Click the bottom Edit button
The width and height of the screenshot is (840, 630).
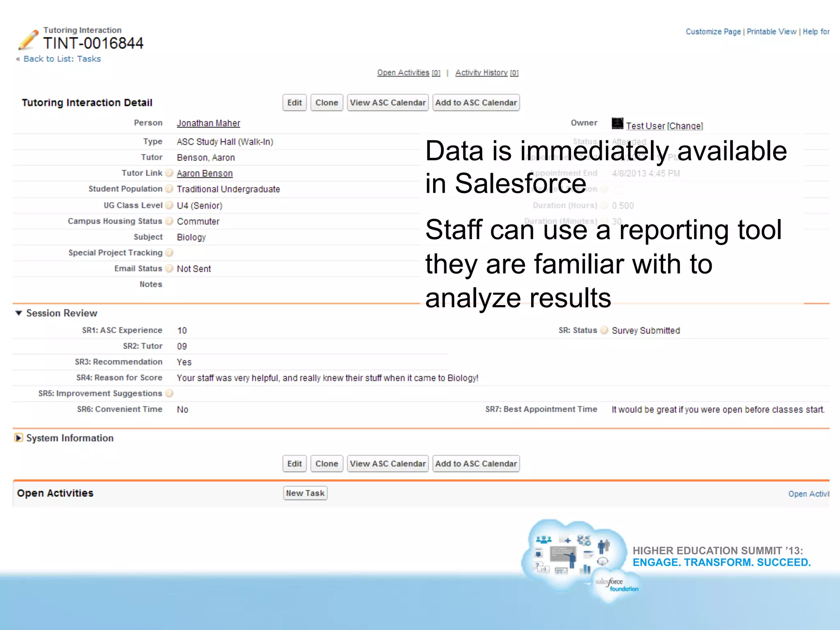pos(294,463)
